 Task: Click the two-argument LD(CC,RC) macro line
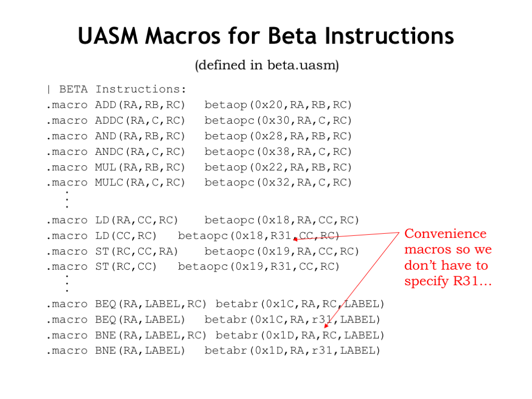[193, 236]
